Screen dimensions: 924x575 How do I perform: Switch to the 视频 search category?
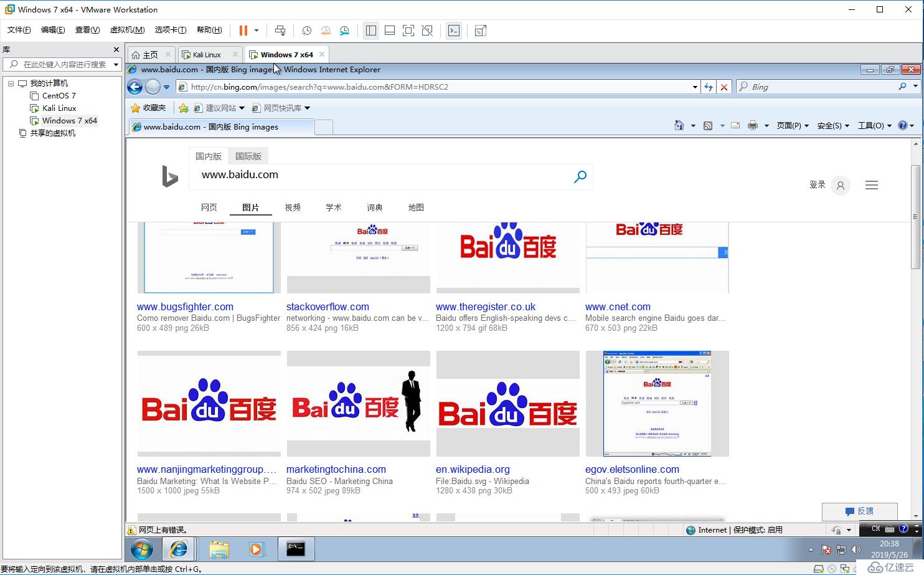pyautogui.click(x=293, y=207)
